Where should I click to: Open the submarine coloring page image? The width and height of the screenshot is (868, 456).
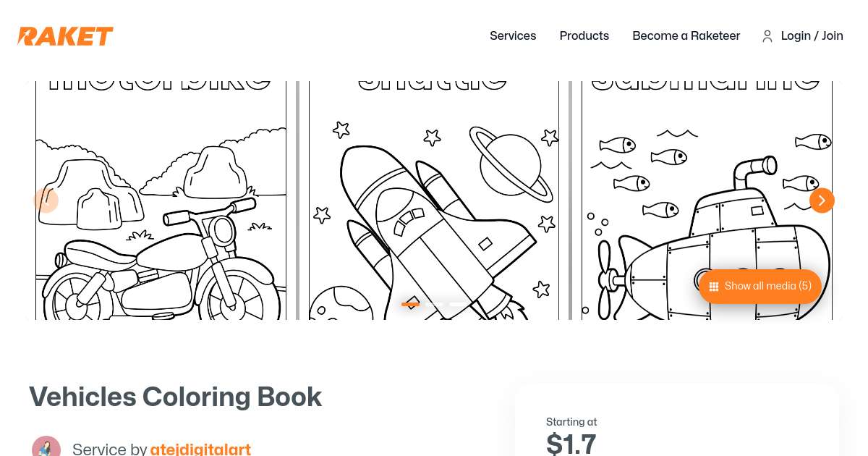point(707,195)
